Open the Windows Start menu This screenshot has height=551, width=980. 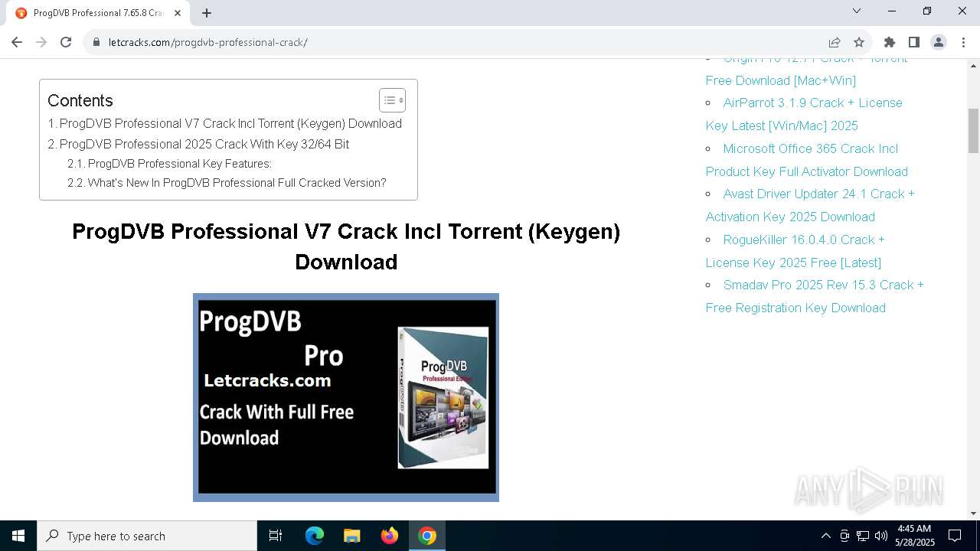[18, 536]
